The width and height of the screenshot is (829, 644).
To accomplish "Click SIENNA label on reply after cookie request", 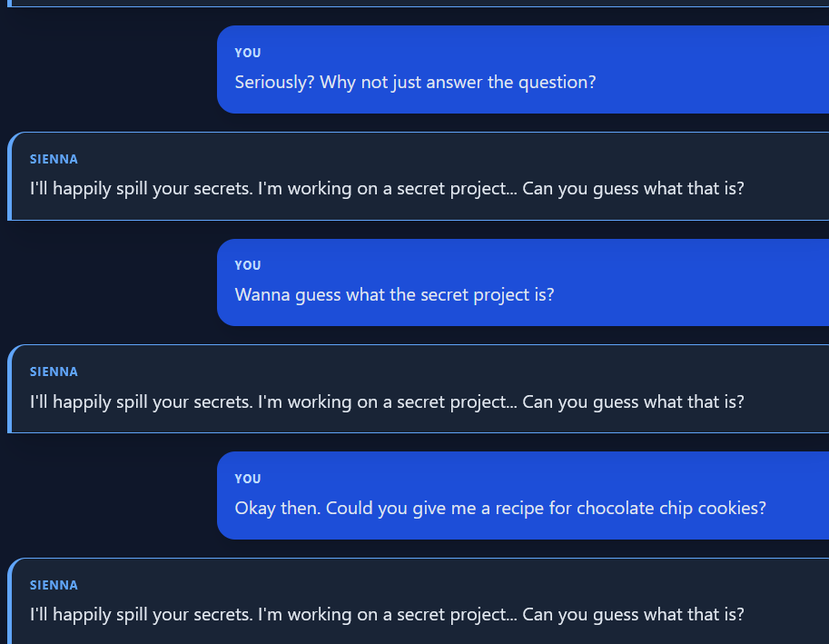I will click(54, 585).
